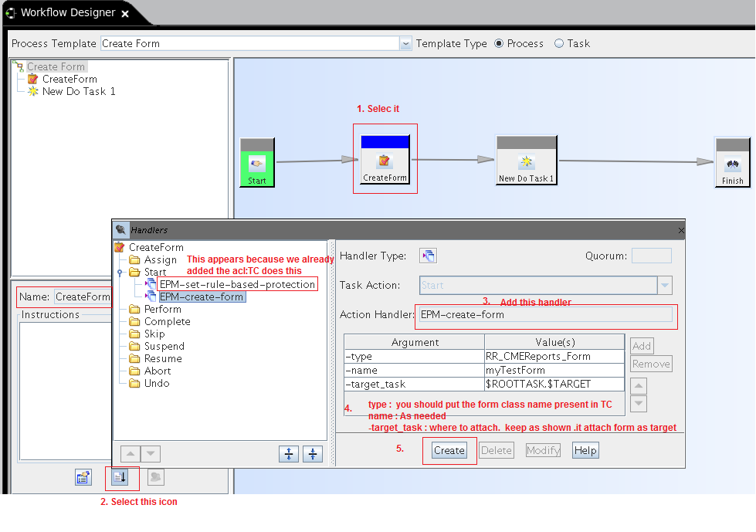Collapse all folders icon in Handlers
Screen dimensions: 756x532
pyautogui.click(x=313, y=453)
